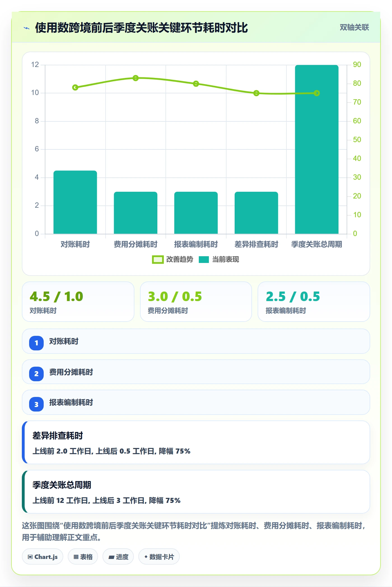Image resolution: width=392 pixels, height=587 pixels.
Task: Click the chart title 使用数跨境前后季度关账关键环节耗时对比
Action: pyautogui.click(x=141, y=28)
